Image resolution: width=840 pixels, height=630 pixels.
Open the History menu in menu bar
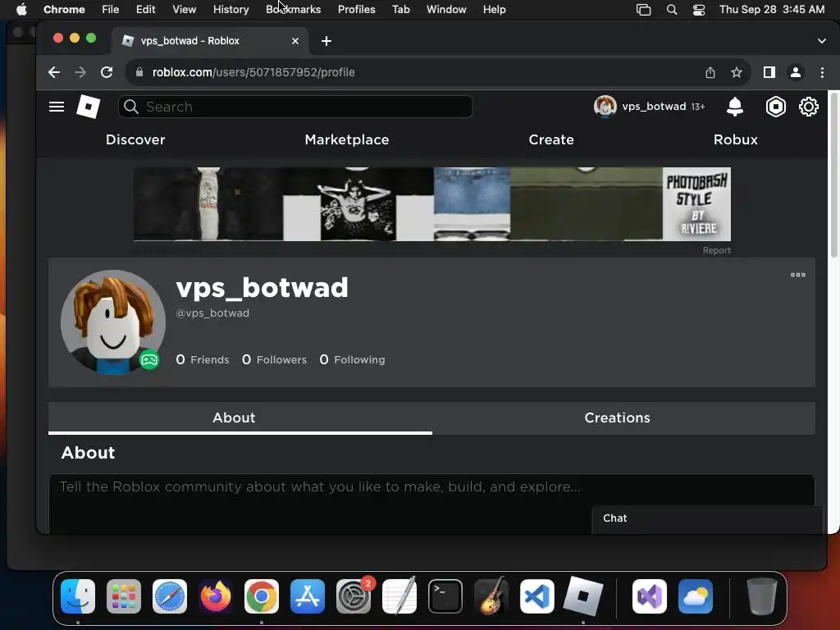(x=231, y=10)
